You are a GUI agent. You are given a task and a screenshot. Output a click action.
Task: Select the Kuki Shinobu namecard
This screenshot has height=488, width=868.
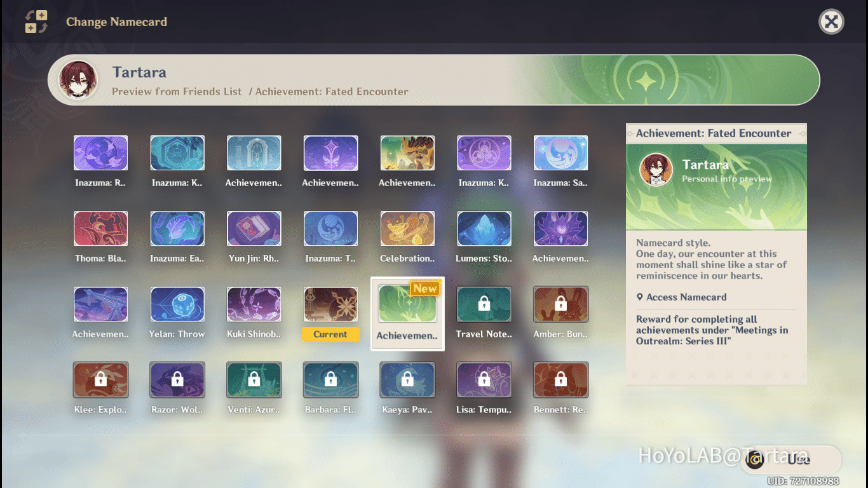click(x=254, y=304)
